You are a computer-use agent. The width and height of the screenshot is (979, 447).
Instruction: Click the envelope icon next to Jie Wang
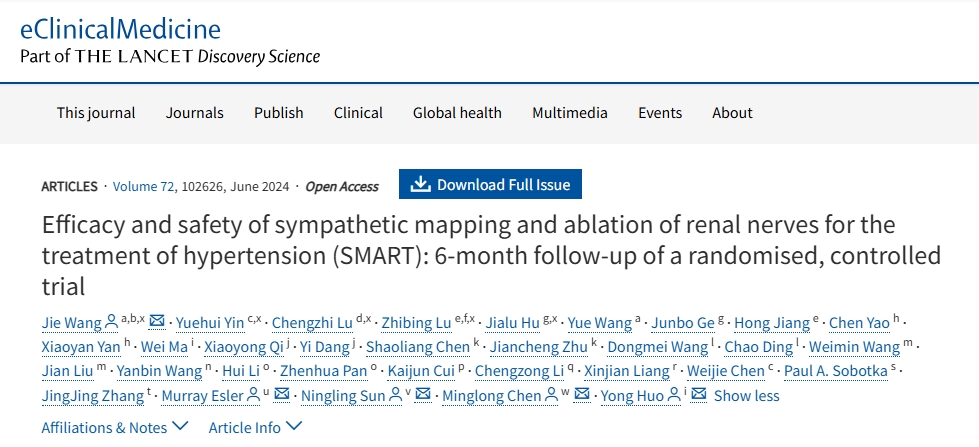[x=157, y=322]
